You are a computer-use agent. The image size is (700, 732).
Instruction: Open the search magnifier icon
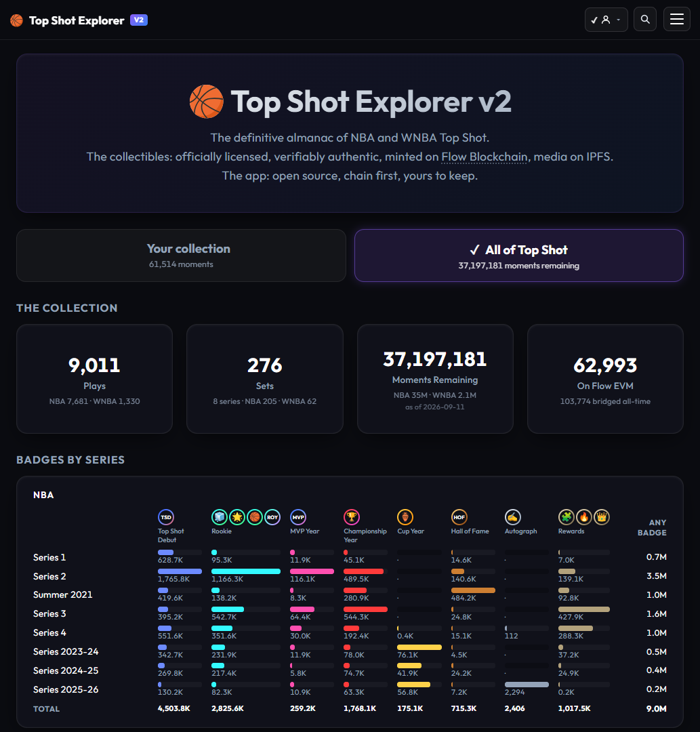click(645, 19)
